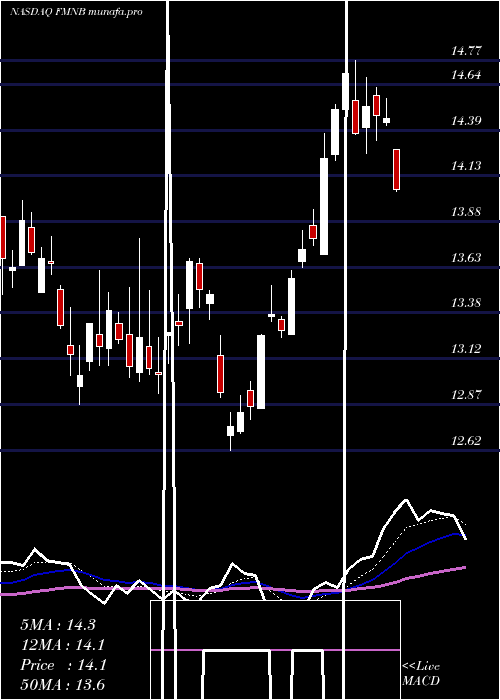Click the 5MA : 14.3 value
The height and width of the screenshot is (700, 500).
pyautogui.click(x=58, y=625)
